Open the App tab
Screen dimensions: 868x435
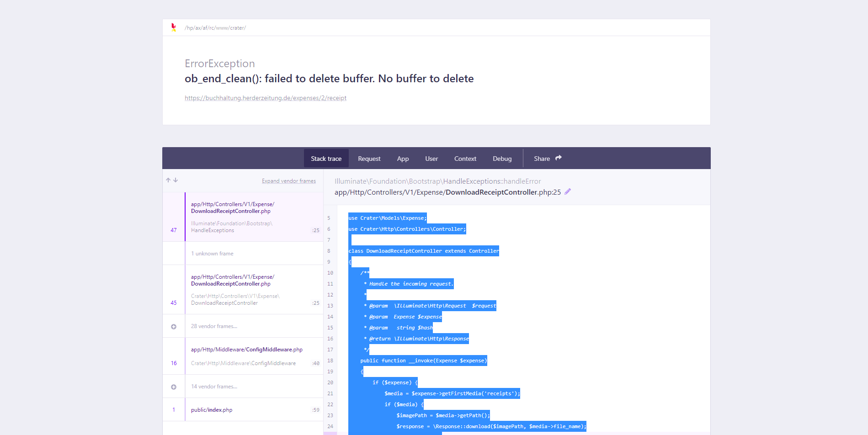403,158
